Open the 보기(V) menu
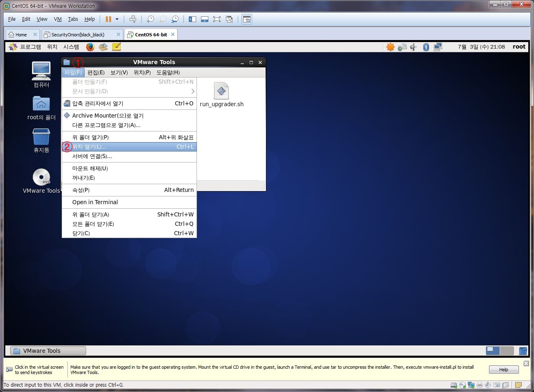 (119, 73)
